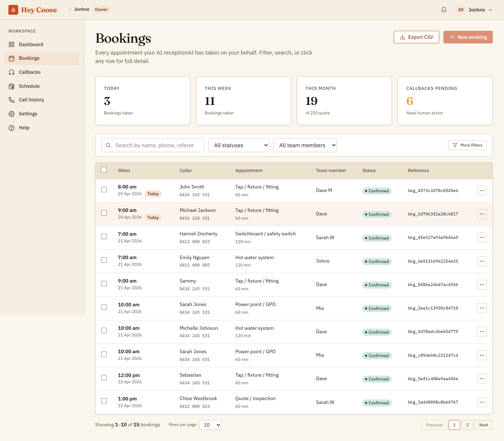The image size is (504, 441).
Task: Open row actions for John Smith's booking
Action: click(482, 190)
